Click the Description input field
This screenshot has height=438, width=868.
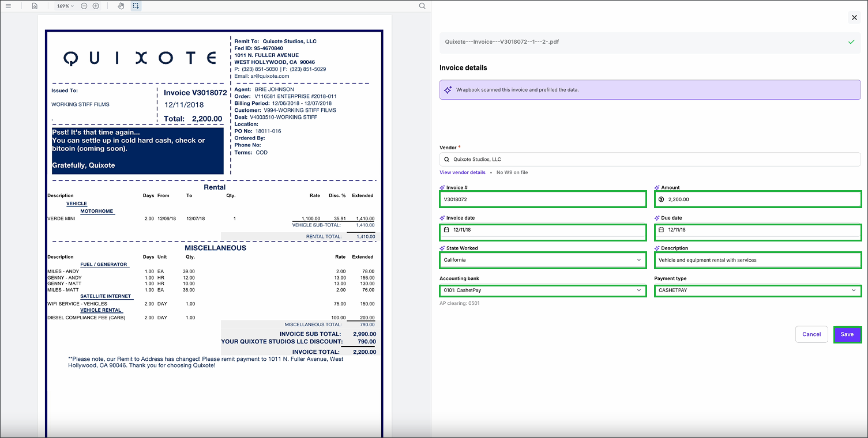pyautogui.click(x=758, y=260)
